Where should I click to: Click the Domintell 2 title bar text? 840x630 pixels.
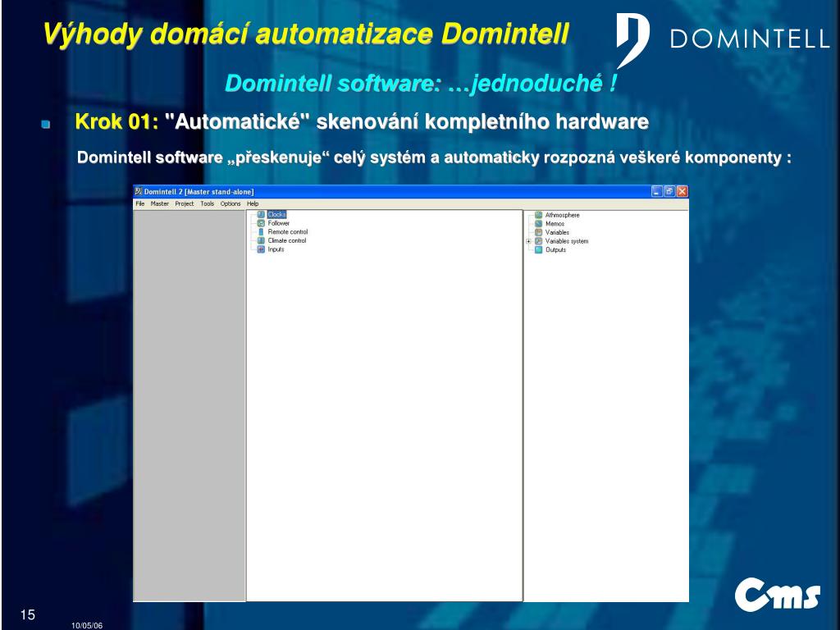[199, 192]
